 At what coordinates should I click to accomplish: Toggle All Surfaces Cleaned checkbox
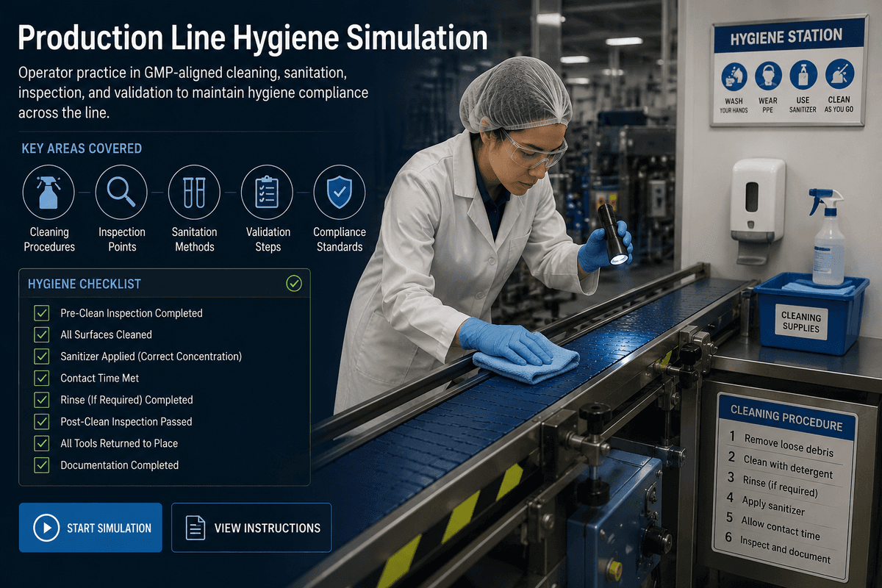click(42, 334)
